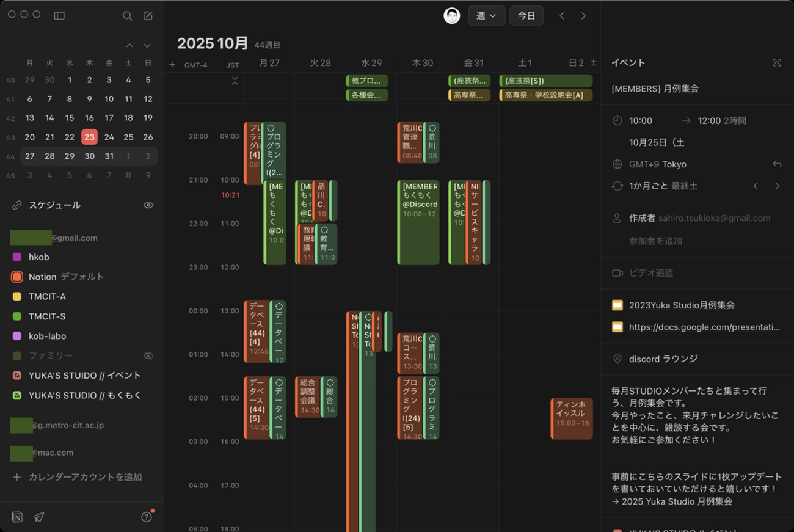Toggle the kob-labo calendar
Viewport: 794px width, 532px height.
[17, 336]
